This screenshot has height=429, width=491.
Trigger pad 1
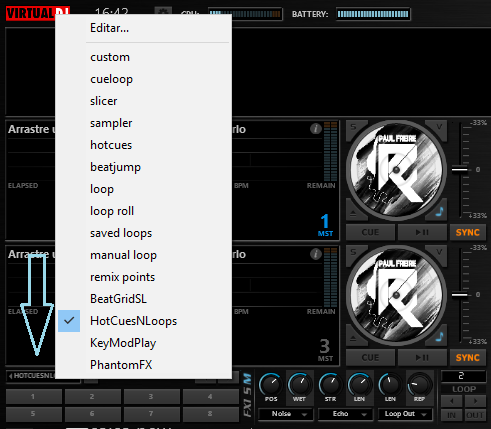pyautogui.click(x=34, y=397)
